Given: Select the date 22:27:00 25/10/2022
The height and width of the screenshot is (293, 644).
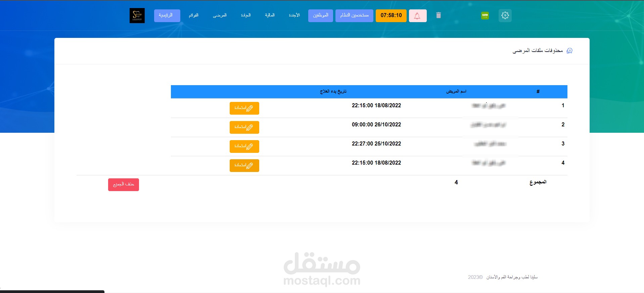Looking at the screenshot, I should click(x=376, y=144).
